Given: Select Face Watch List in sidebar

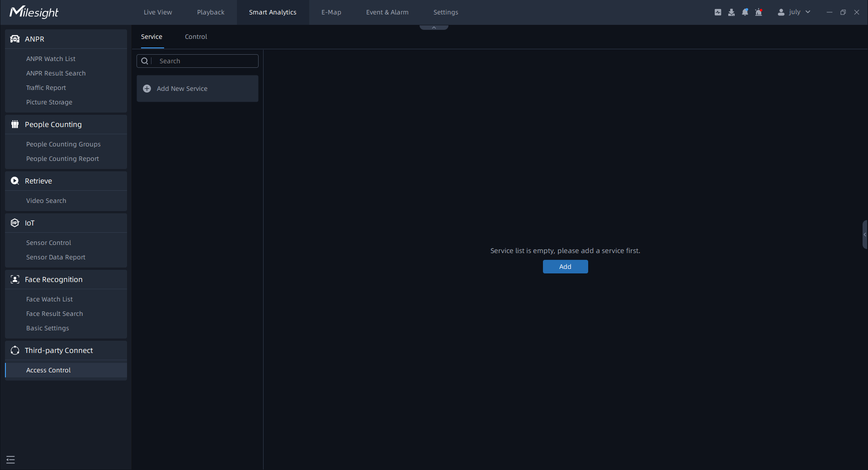Looking at the screenshot, I should [x=49, y=299].
